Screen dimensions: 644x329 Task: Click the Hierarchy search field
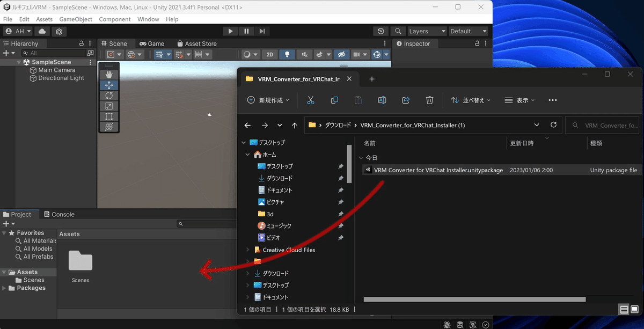[54, 53]
